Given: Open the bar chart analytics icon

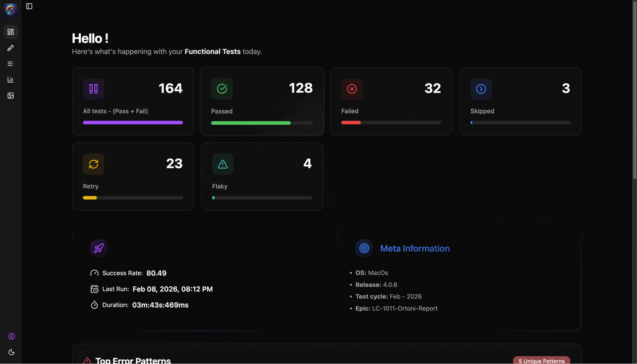Looking at the screenshot, I should [x=11, y=80].
